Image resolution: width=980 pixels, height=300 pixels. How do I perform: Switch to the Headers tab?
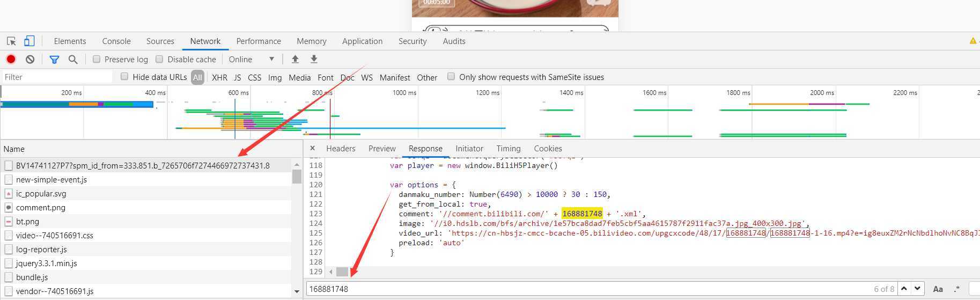[x=341, y=149]
